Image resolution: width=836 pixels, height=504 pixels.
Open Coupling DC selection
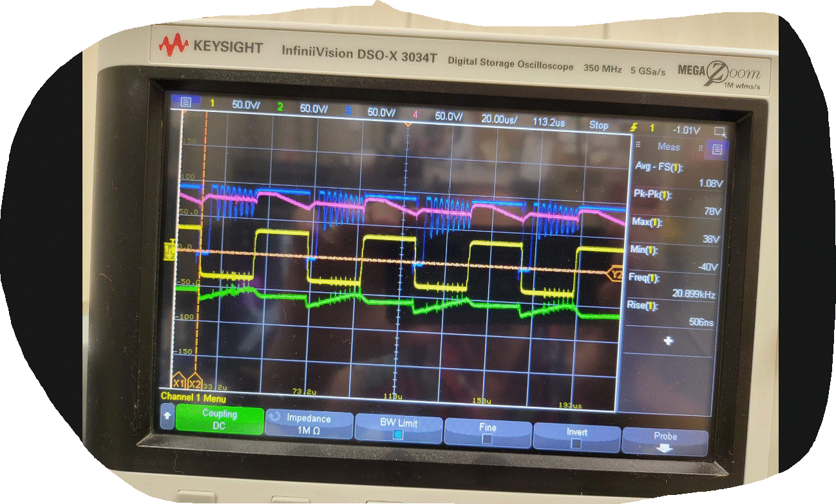220,420
